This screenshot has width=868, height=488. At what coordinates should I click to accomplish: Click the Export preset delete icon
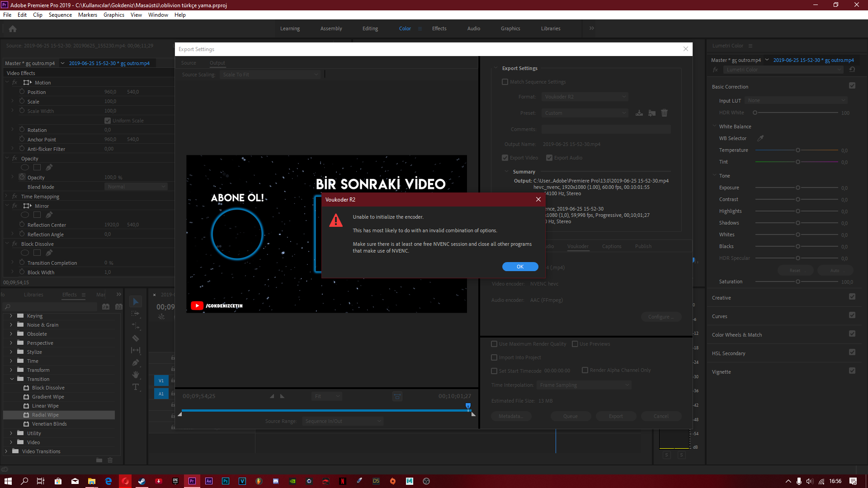[664, 113]
